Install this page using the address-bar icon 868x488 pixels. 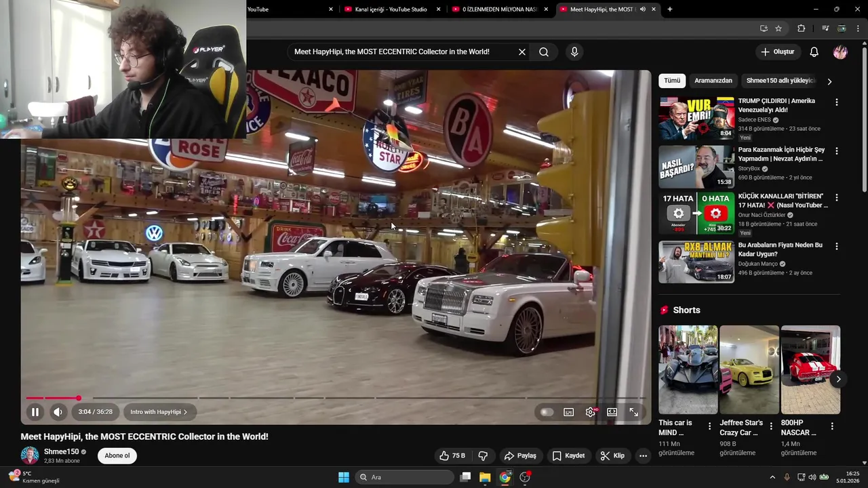pos(764,28)
